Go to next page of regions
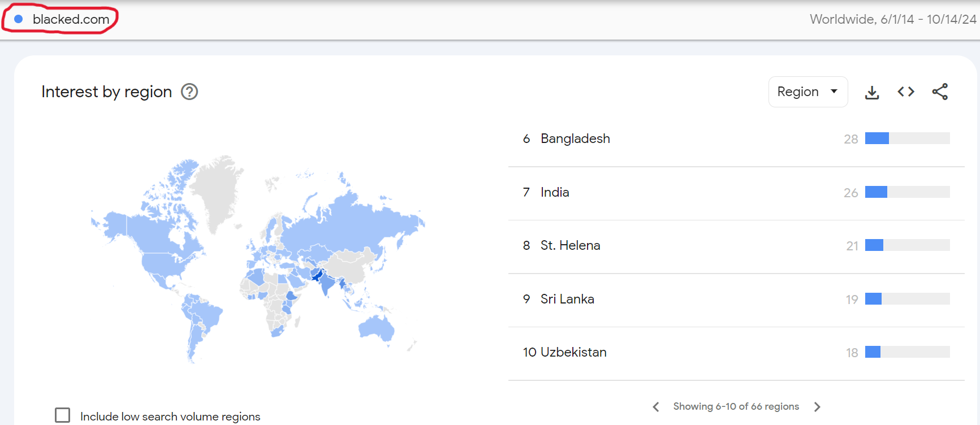This screenshot has width=980, height=425. tap(817, 407)
